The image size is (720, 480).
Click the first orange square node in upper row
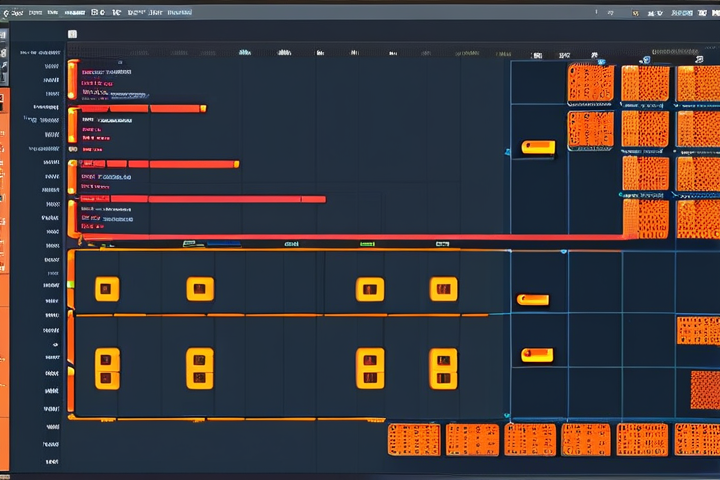tap(107, 289)
